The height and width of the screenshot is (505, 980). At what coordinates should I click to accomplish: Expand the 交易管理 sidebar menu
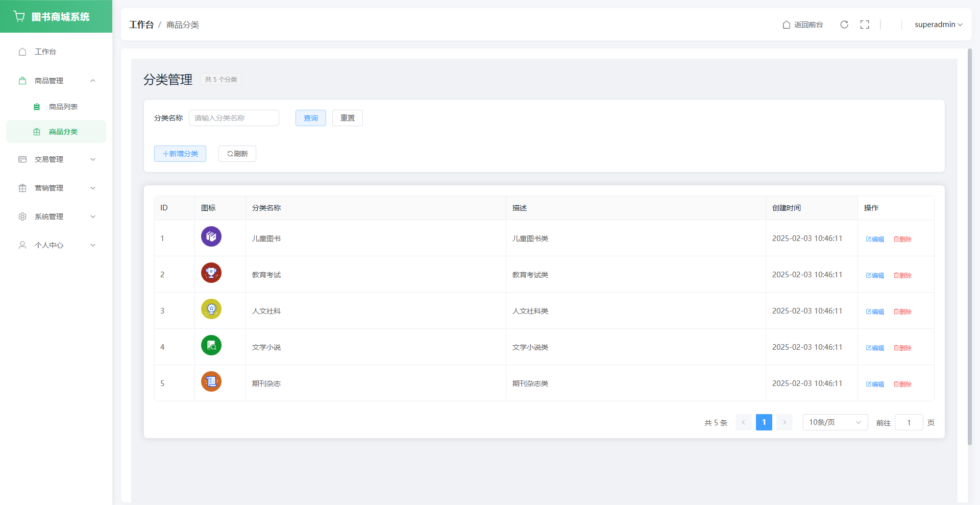coord(56,159)
